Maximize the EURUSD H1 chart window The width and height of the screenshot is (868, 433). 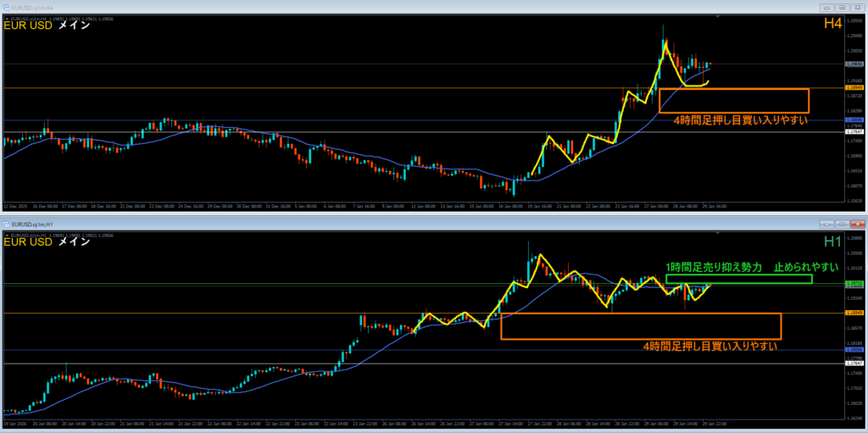(x=840, y=224)
